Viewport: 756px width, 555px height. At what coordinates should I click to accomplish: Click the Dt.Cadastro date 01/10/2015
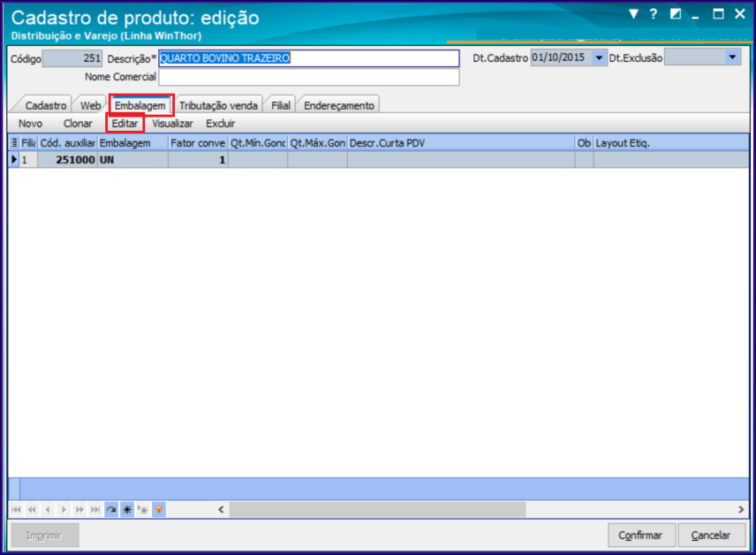coord(561,58)
